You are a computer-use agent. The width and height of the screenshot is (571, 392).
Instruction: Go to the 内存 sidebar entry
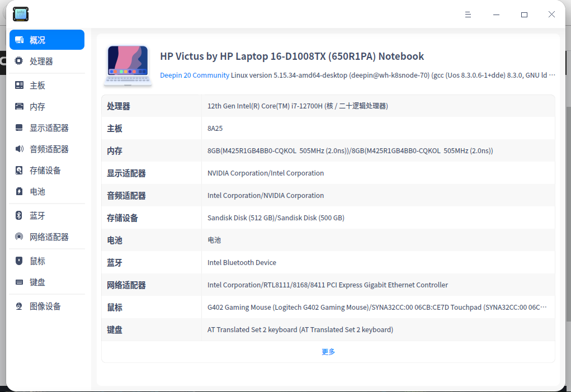coord(47,107)
